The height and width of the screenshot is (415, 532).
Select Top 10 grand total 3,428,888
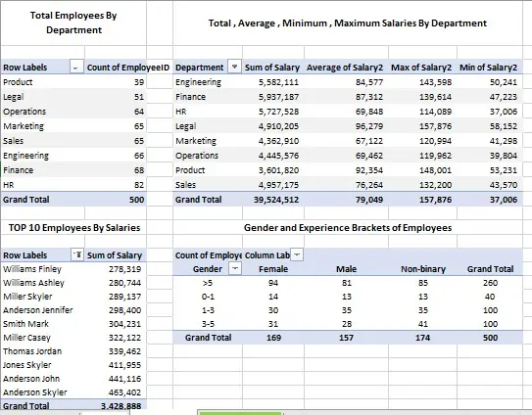pos(121,405)
